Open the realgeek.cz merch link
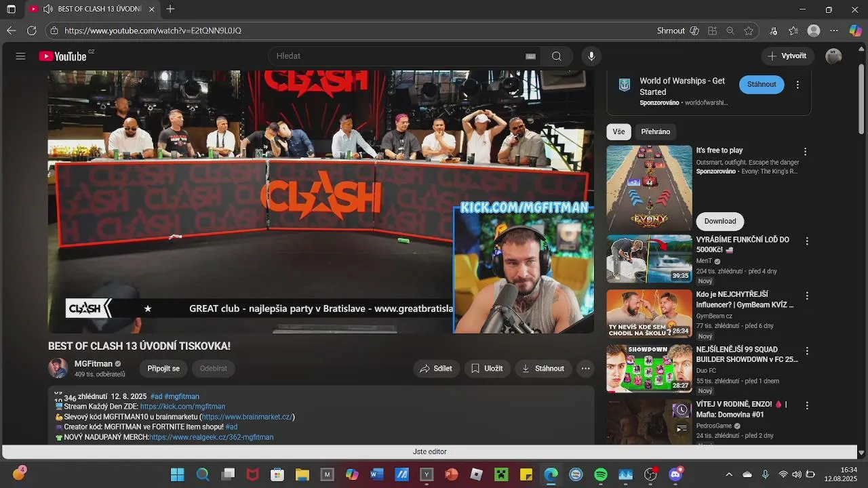Viewport: 868px width, 488px height. 212,438
